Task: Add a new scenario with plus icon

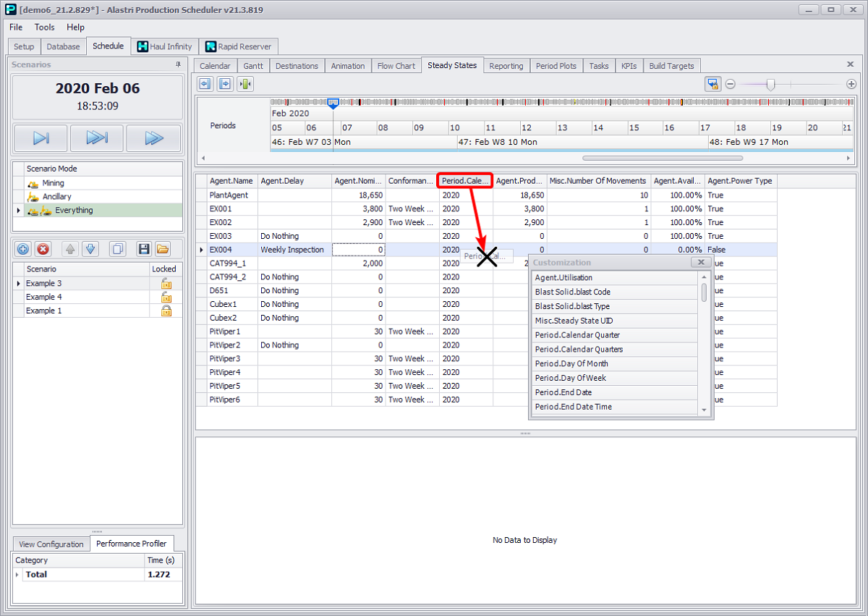Action: point(23,249)
